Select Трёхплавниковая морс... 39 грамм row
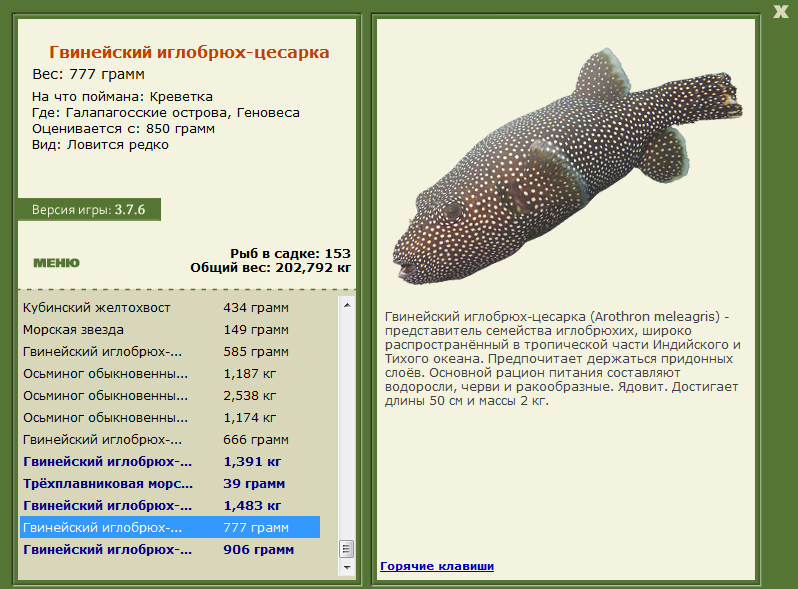 (x=170, y=484)
